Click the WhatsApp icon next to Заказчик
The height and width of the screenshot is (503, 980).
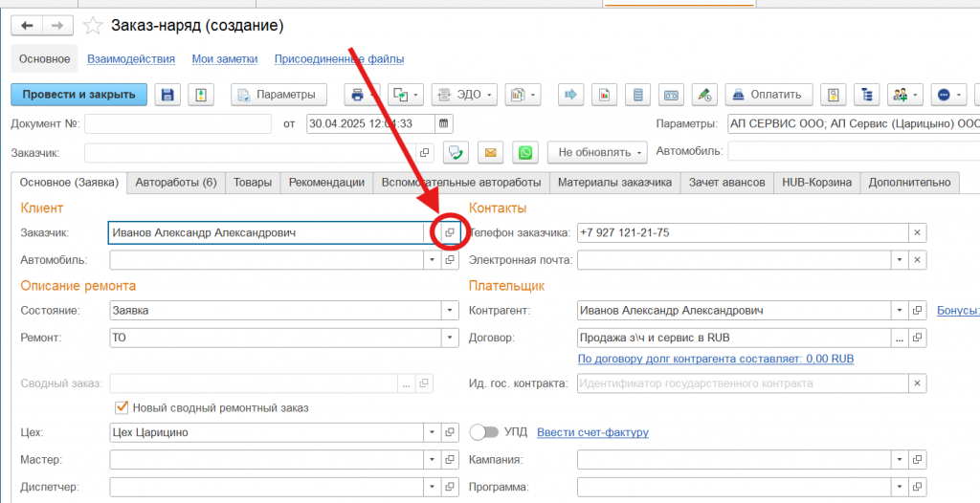525,153
